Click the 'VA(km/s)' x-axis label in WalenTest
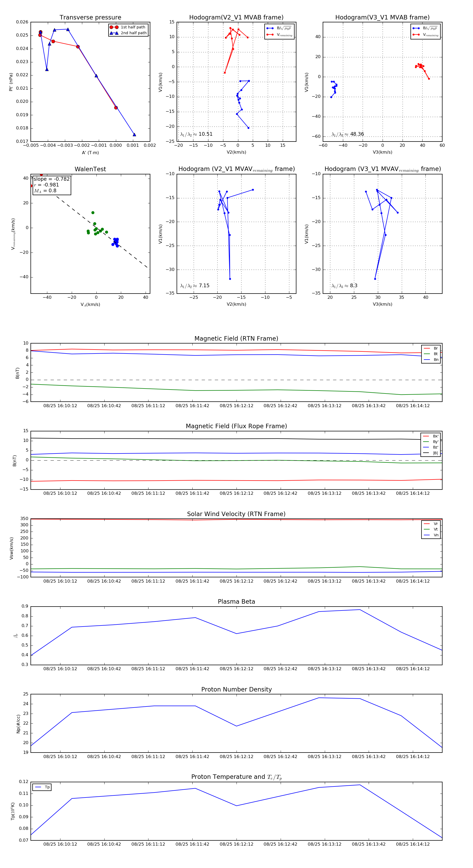Screen dimensions: 473x868 pyautogui.click(x=90, y=305)
